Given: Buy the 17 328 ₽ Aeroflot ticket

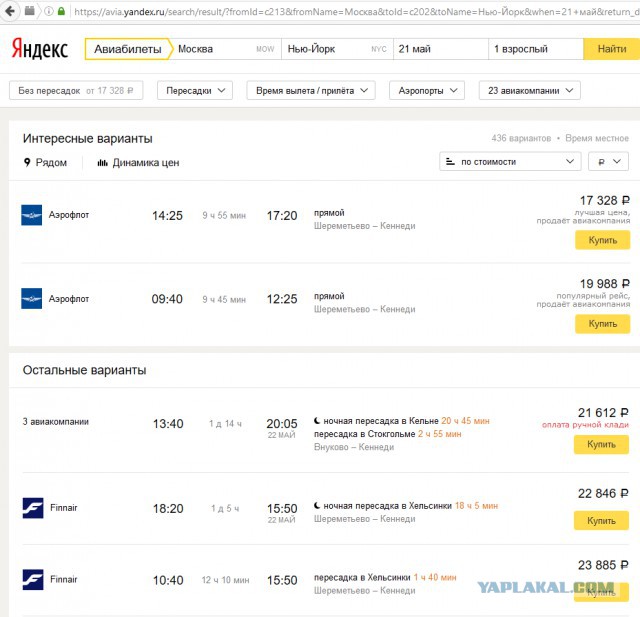Looking at the screenshot, I should tap(602, 240).
